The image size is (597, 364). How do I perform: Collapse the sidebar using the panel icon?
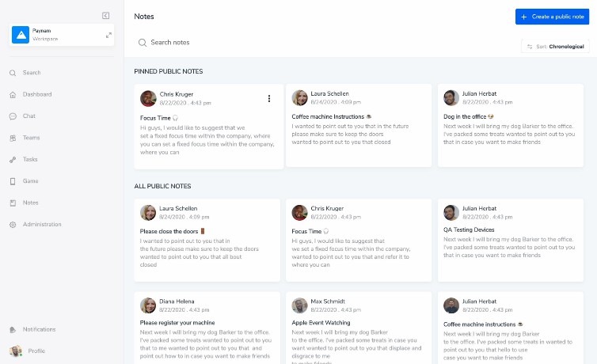pos(105,16)
